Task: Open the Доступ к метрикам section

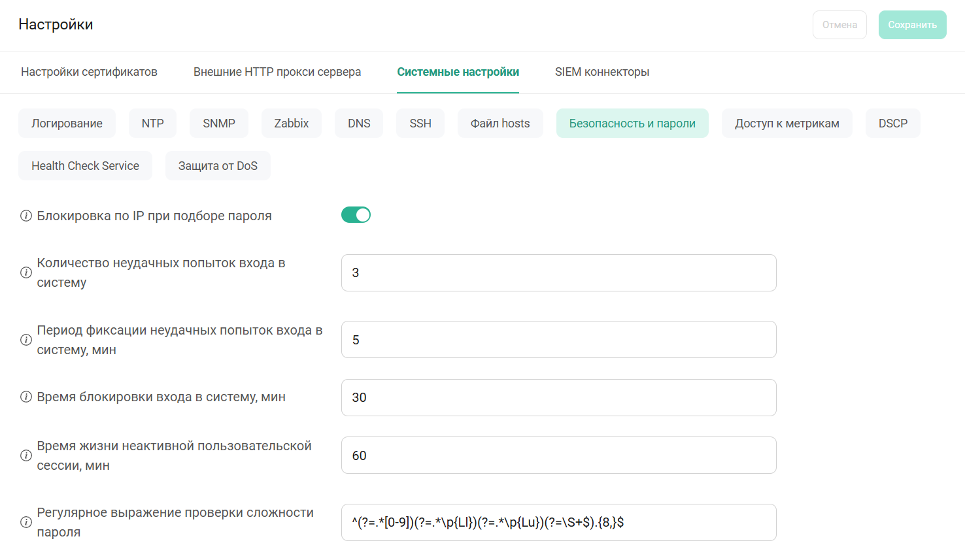Action: [x=787, y=124]
